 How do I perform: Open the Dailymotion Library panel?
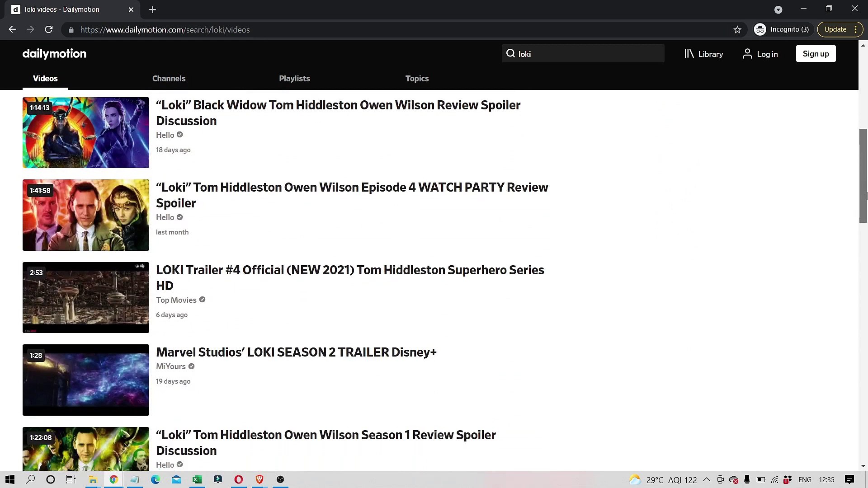coord(703,54)
